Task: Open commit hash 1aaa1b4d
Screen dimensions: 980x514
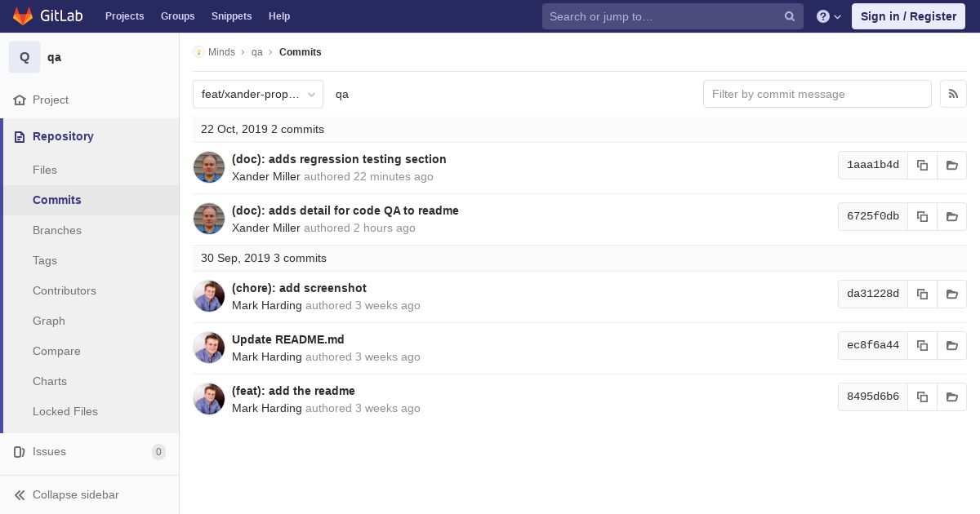Action: [x=873, y=165]
